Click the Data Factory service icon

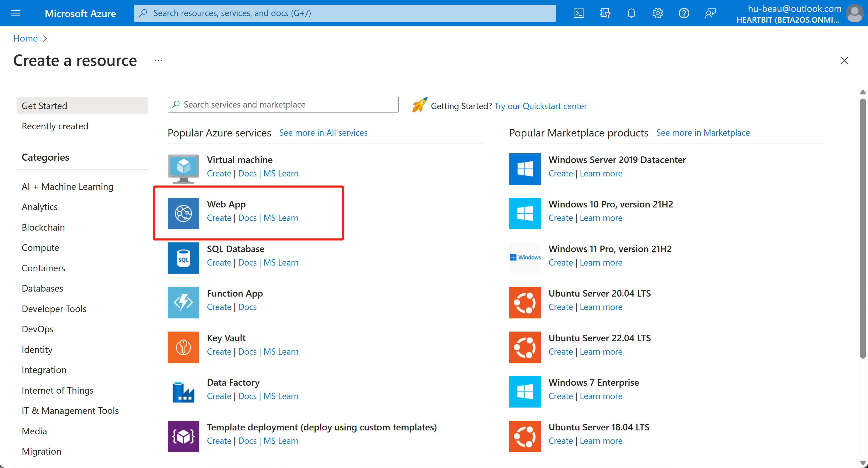(183, 391)
